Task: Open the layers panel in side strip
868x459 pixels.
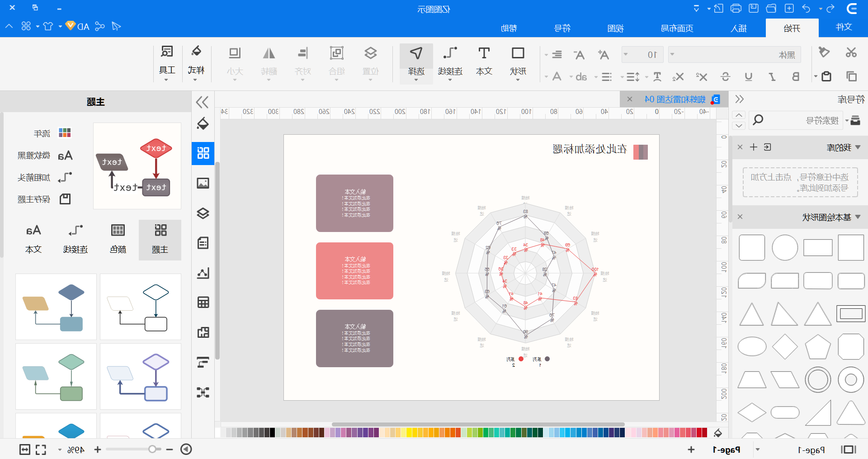Action: point(203,213)
